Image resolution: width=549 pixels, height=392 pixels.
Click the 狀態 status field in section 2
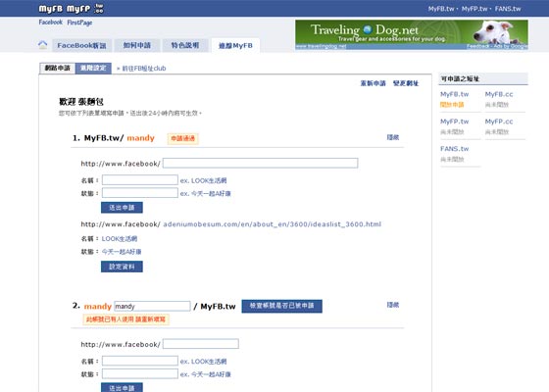[139, 373]
